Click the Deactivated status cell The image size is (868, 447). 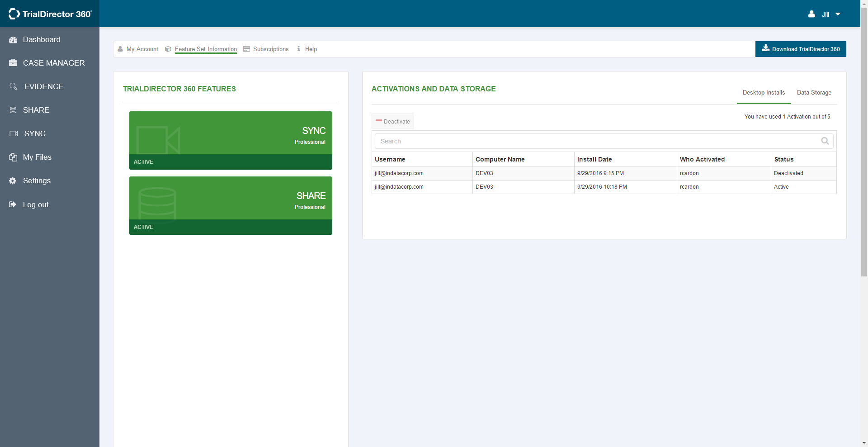[x=803, y=173]
